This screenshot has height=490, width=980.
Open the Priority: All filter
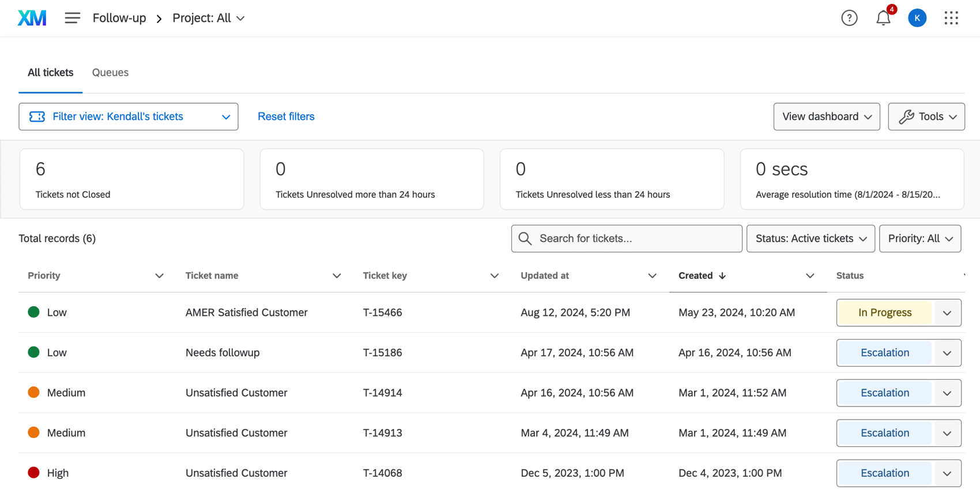pos(919,239)
